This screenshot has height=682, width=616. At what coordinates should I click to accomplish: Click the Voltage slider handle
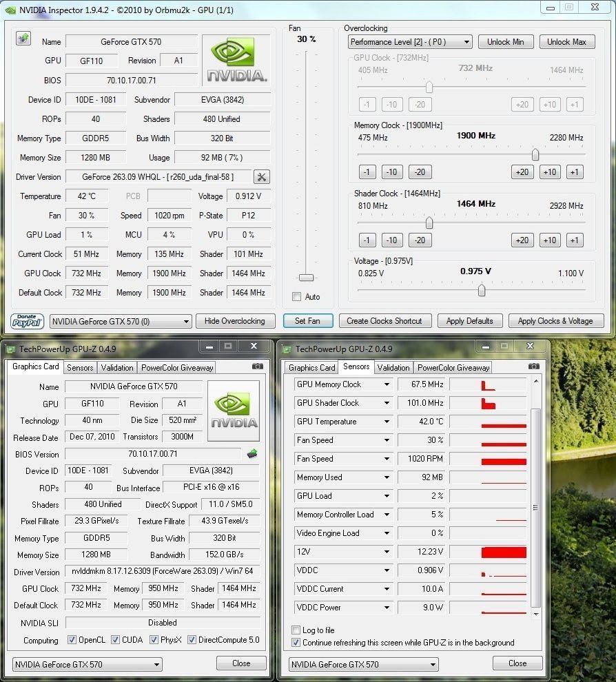tap(482, 290)
